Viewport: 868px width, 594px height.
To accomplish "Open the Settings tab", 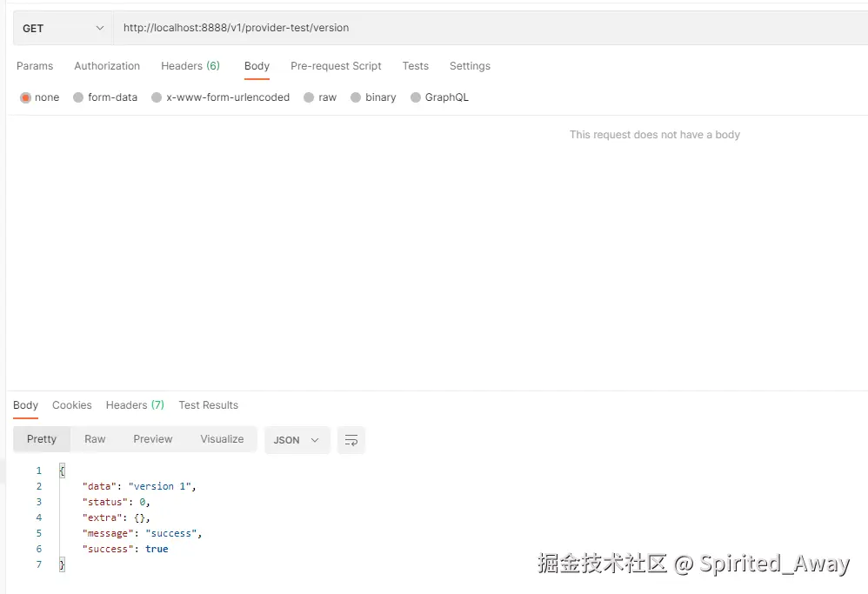I will (470, 66).
